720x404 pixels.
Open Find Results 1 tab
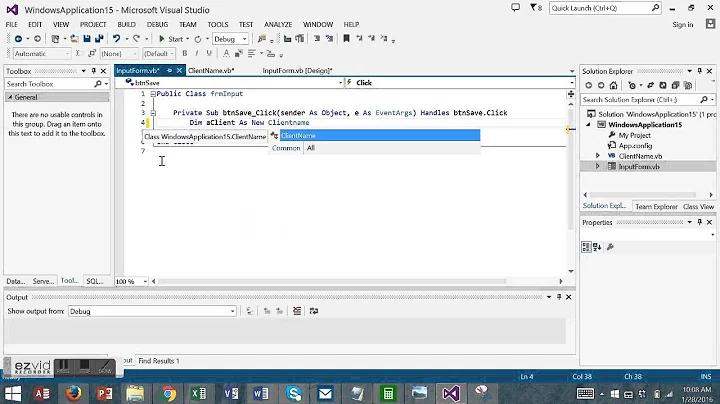click(x=159, y=361)
